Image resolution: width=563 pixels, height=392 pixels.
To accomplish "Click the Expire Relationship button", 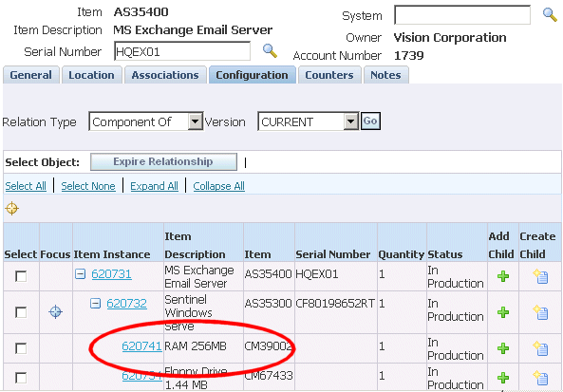I will [163, 162].
